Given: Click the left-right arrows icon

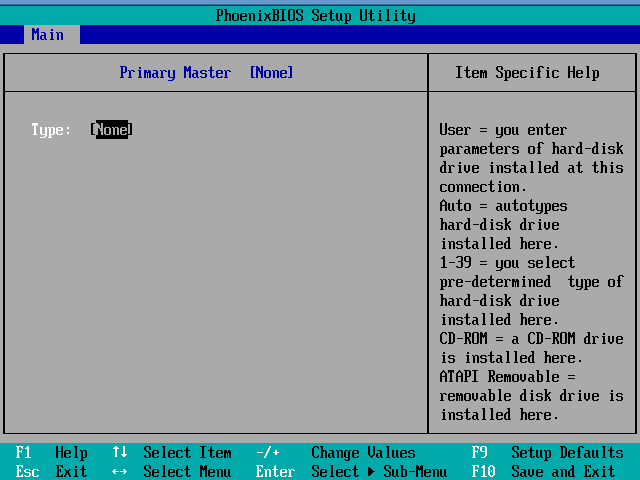Looking at the screenshot, I should click(120, 471).
